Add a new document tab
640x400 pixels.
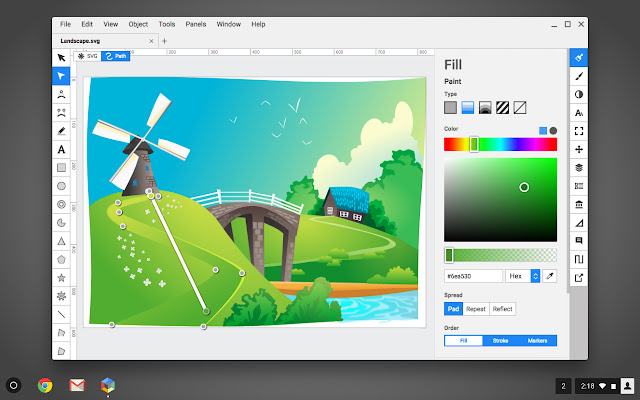coord(164,41)
